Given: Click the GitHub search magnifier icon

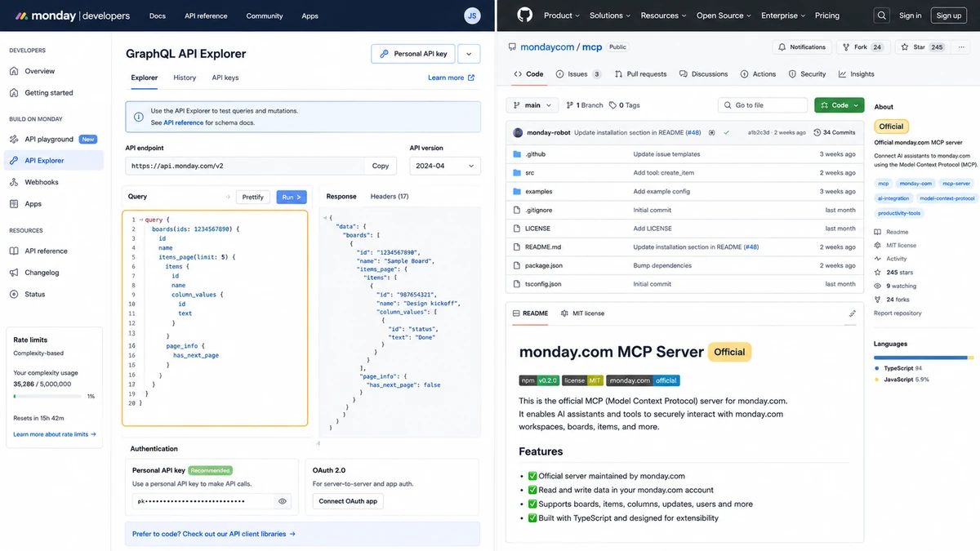Looking at the screenshot, I should (881, 15).
